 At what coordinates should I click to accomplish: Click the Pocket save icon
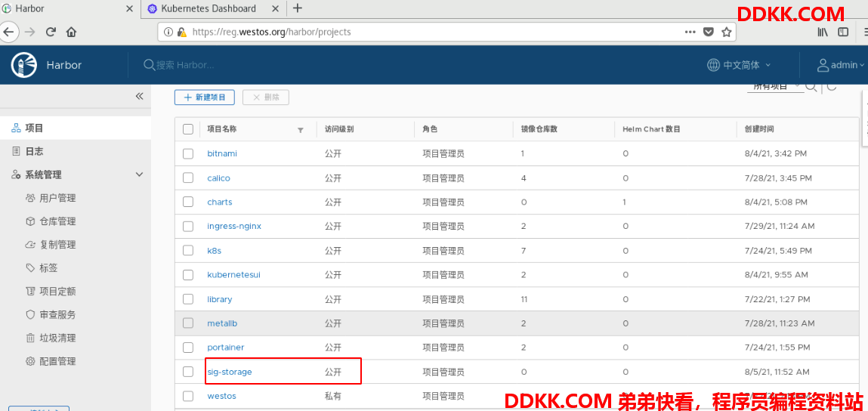[708, 32]
